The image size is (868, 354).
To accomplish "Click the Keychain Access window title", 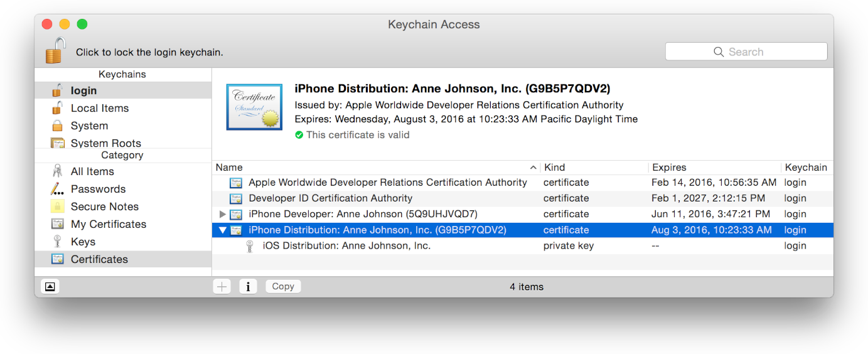I will pos(434,24).
